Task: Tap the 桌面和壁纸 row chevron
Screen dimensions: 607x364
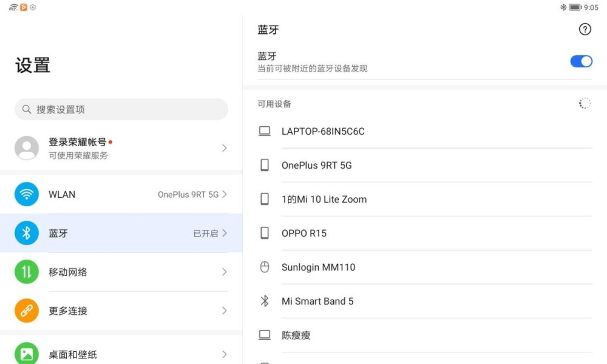Action: 224,354
